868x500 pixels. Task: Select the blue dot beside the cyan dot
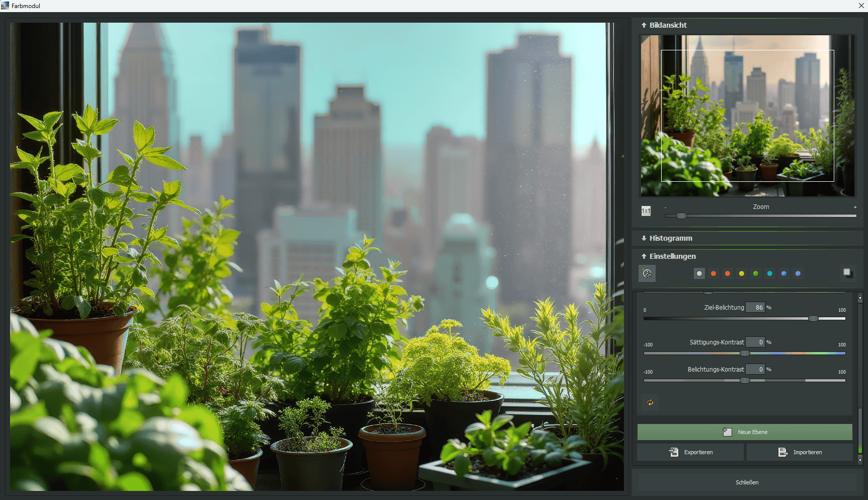784,273
